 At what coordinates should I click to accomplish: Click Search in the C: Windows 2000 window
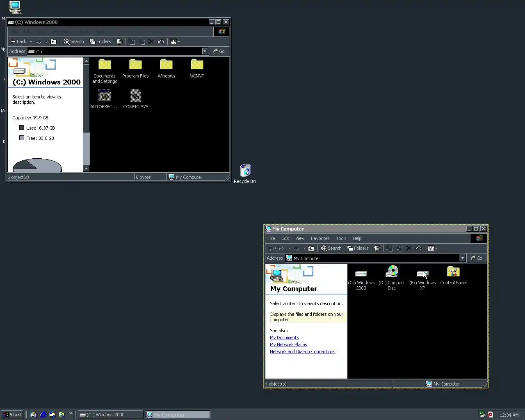(74, 41)
